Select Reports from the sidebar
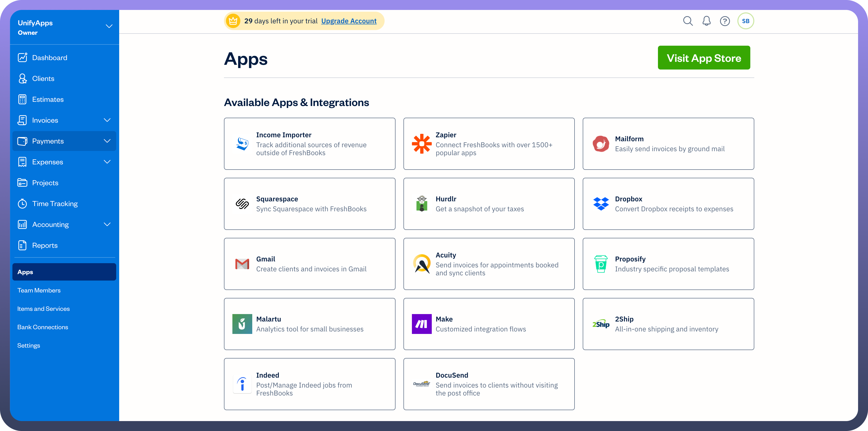Image resolution: width=868 pixels, height=431 pixels. point(45,246)
